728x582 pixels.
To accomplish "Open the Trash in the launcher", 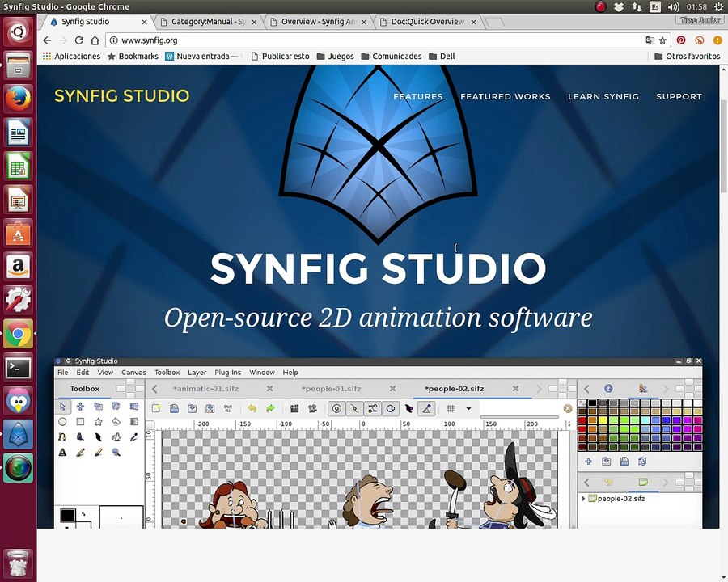I will (x=18, y=563).
